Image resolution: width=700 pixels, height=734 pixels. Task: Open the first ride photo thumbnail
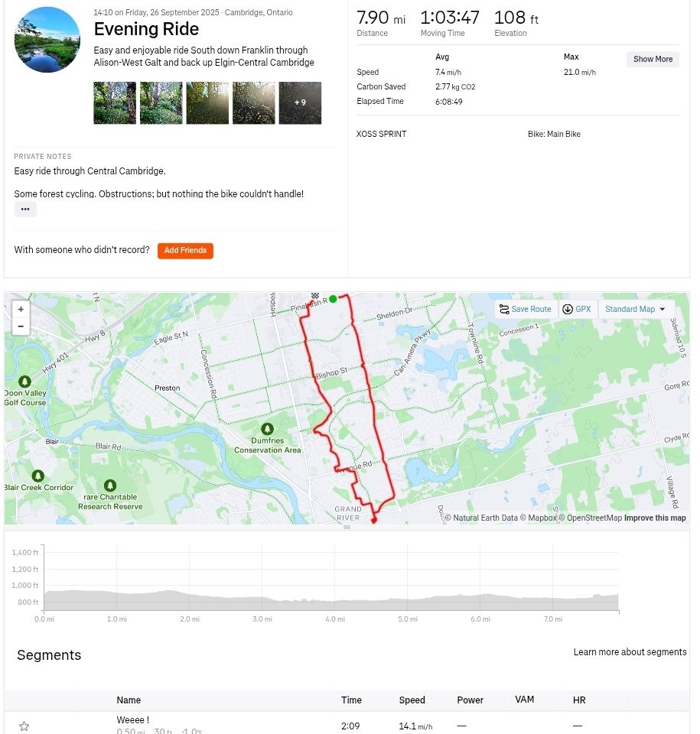(115, 103)
